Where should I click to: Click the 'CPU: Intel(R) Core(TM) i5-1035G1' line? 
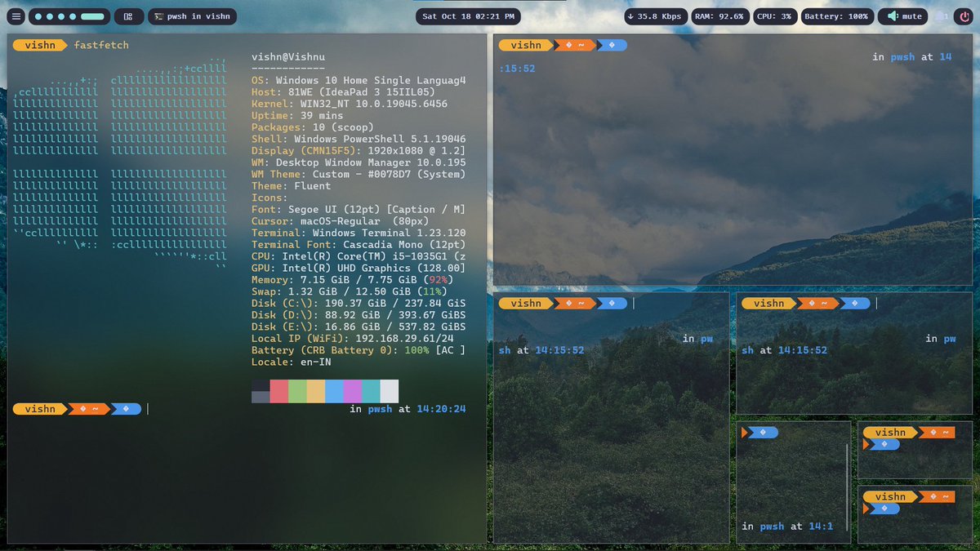coord(359,256)
